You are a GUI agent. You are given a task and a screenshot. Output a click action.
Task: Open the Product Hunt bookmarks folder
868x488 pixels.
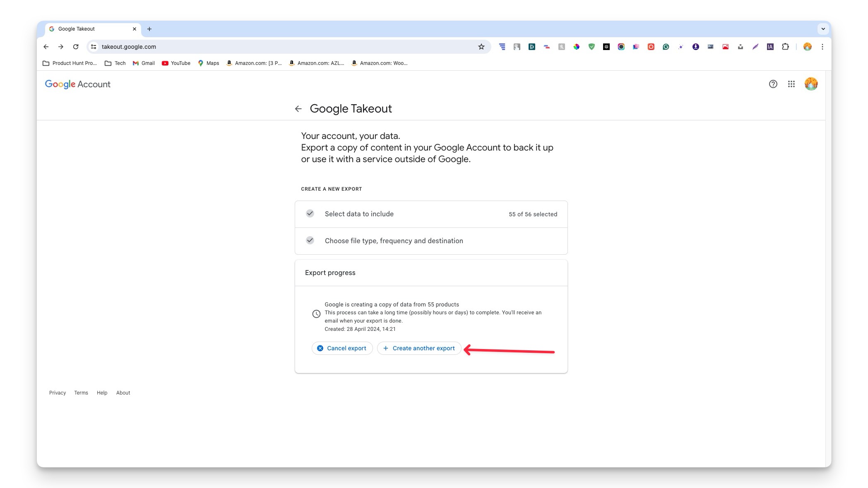click(70, 63)
